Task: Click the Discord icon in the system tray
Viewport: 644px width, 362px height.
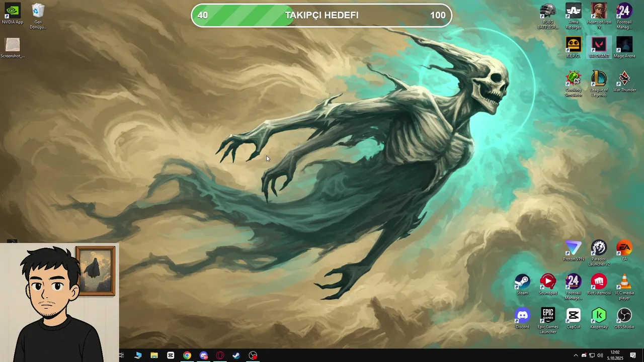Action: point(584,355)
